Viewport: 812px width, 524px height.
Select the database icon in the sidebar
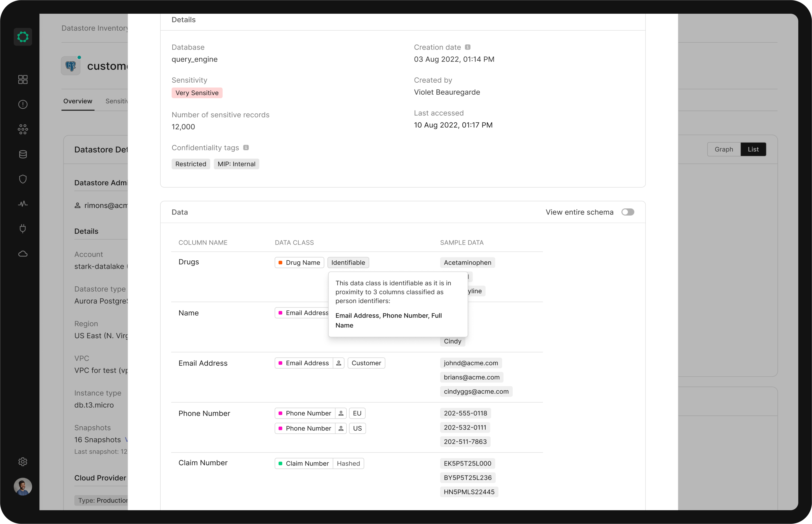coord(23,154)
